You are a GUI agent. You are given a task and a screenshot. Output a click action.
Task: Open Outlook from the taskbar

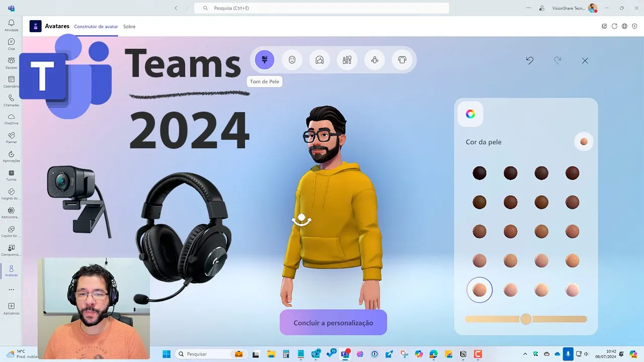pos(316,354)
